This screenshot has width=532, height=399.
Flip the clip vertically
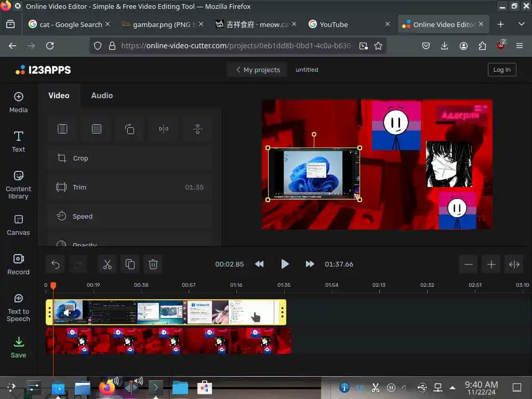[197, 129]
